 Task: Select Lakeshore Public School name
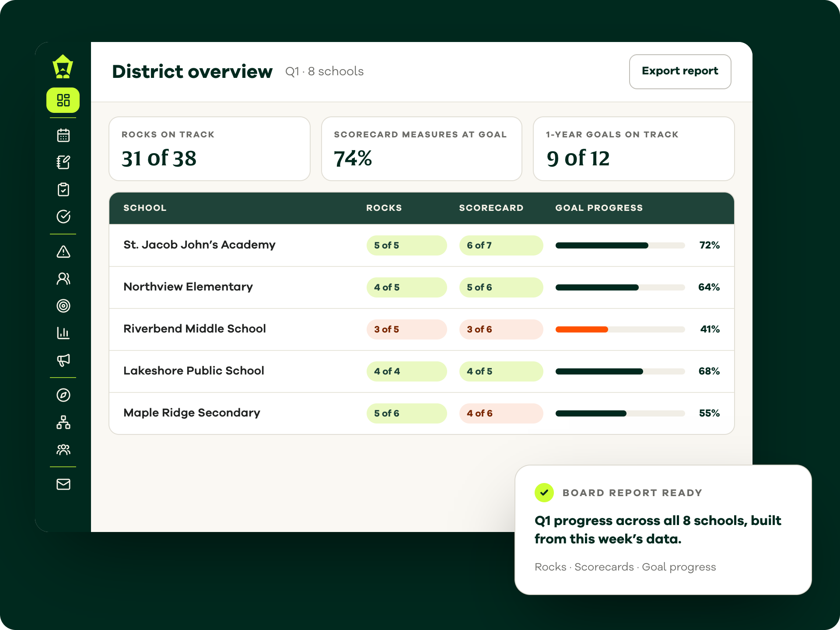tap(194, 371)
